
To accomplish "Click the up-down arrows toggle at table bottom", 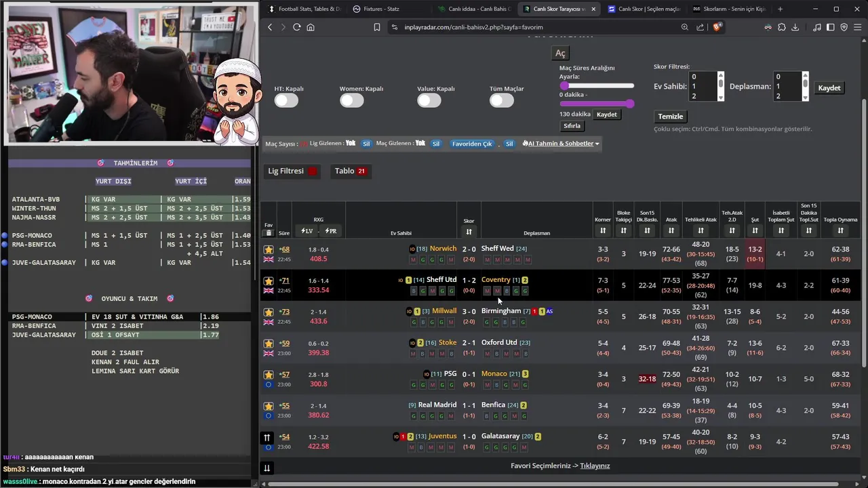I will [x=267, y=468].
